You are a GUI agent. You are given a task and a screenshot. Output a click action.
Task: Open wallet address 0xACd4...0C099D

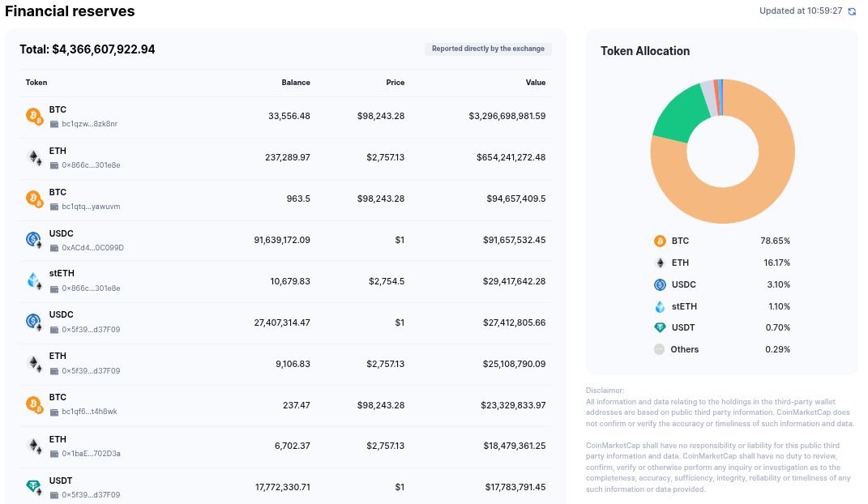click(93, 248)
